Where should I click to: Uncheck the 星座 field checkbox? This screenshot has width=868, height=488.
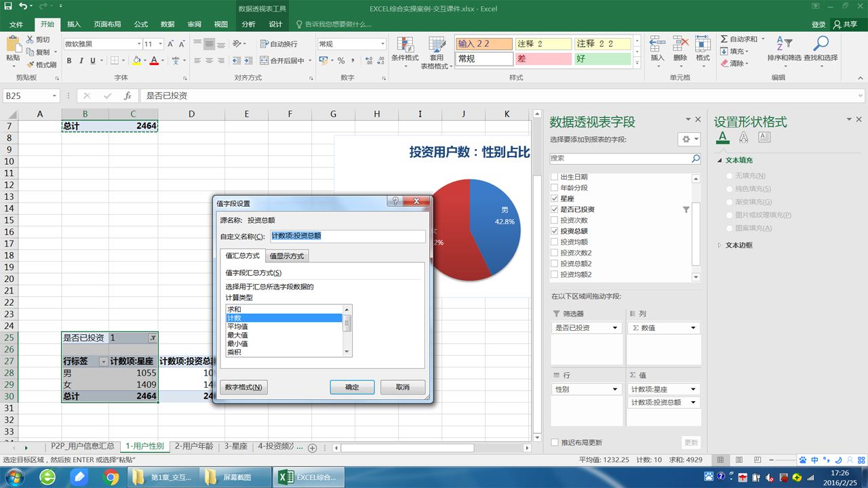[555, 199]
